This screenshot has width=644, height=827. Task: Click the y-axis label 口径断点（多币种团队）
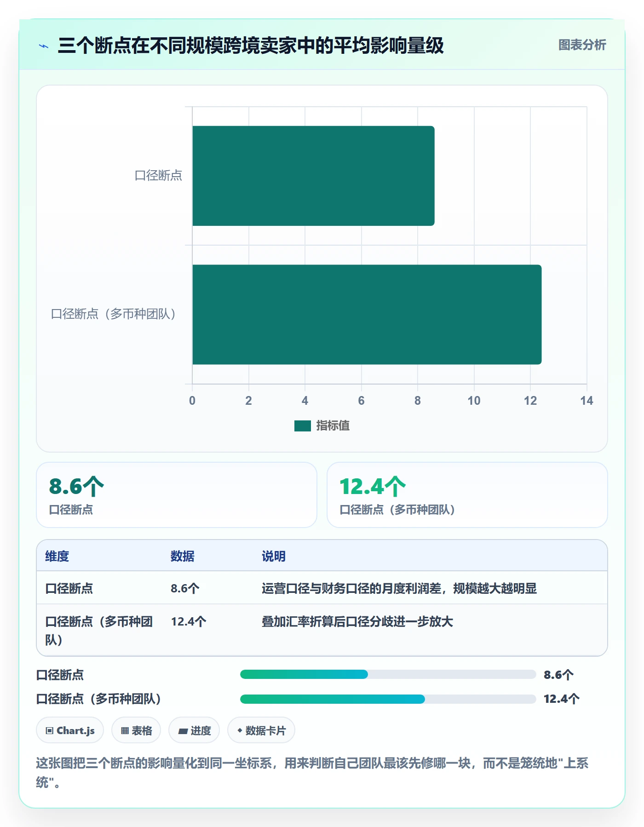pos(113,314)
